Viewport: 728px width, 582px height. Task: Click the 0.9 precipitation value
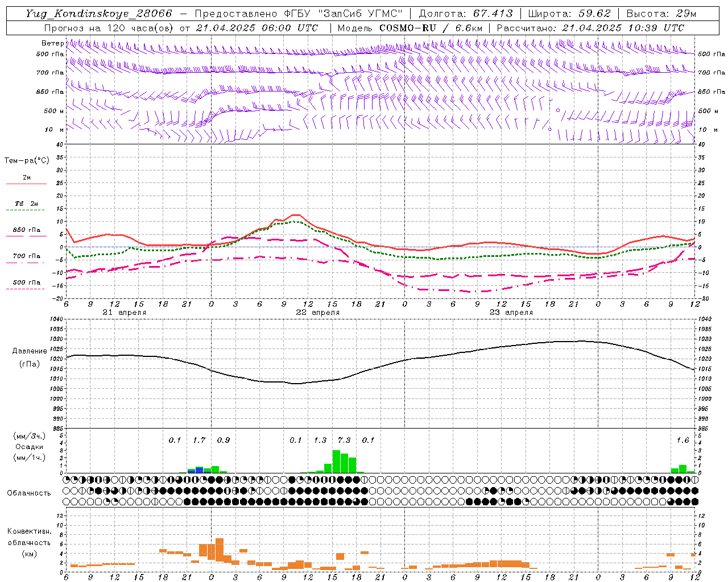(224, 440)
